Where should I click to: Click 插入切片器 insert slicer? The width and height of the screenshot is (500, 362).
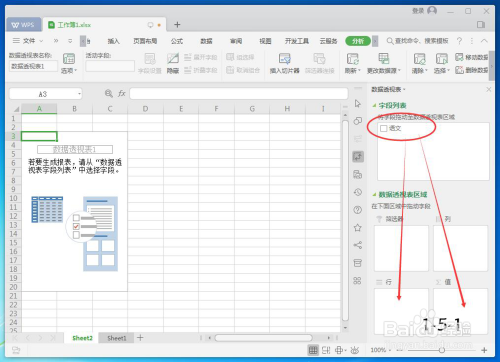click(x=284, y=63)
